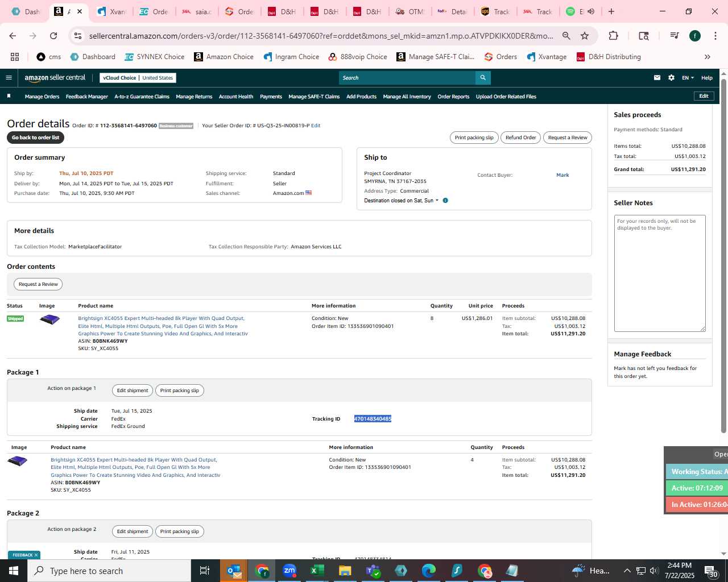Open a new browser tab
728x582 pixels.
[611, 11]
